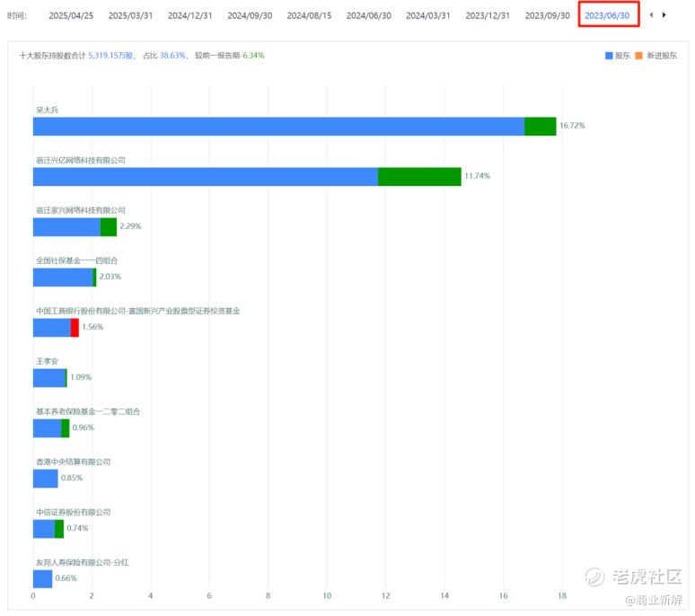Click the 38.63% proportion value
The width and height of the screenshot is (695, 616).
pyautogui.click(x=173, y=56)
